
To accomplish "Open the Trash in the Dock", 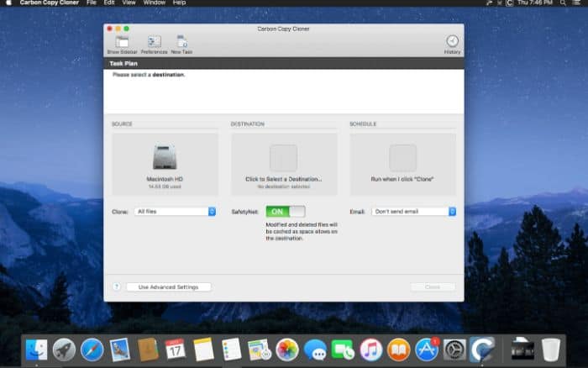I will click(x=550, y=350).
